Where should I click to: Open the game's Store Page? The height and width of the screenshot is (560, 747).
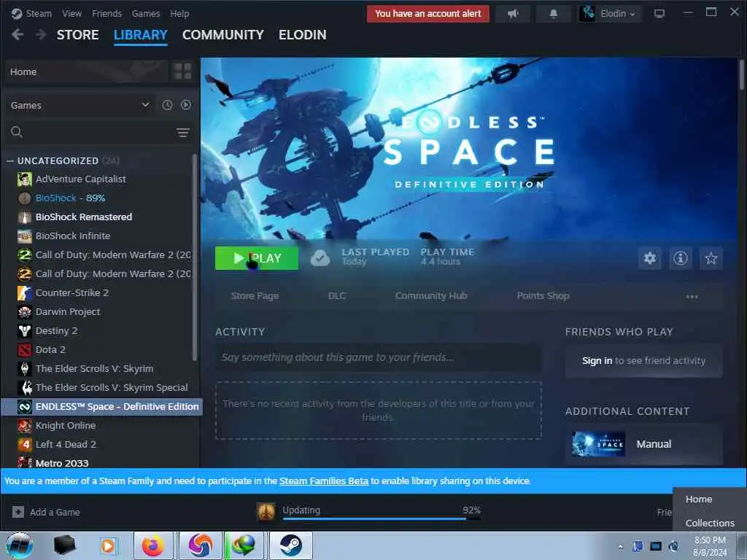tap(255, 296)
